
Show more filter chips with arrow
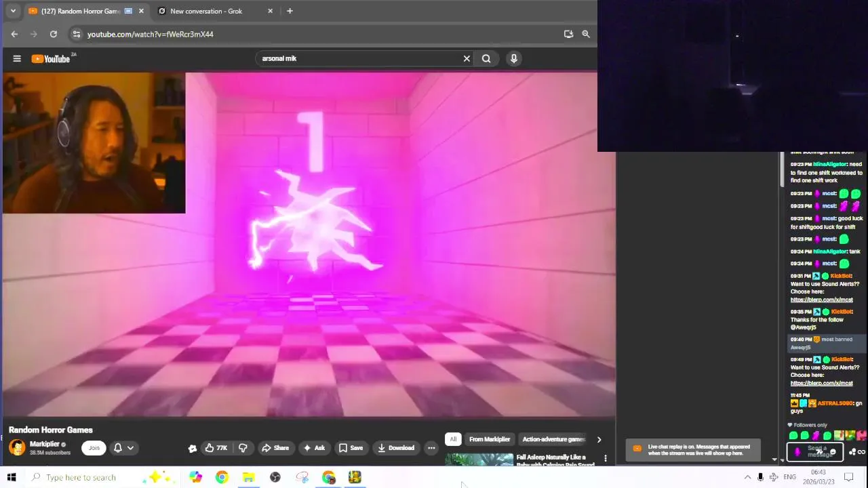click(599, 439)
